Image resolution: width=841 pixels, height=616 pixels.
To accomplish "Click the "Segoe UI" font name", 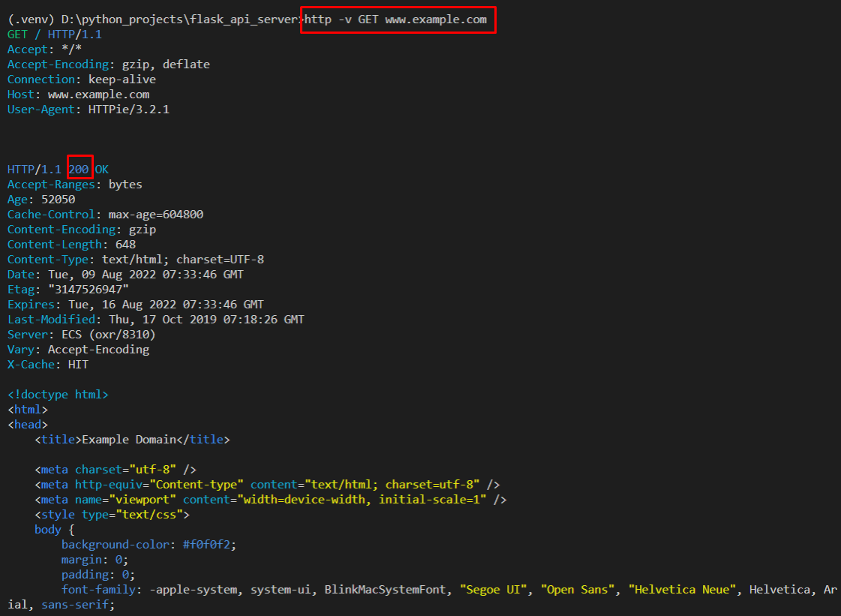I will (494, 590).
